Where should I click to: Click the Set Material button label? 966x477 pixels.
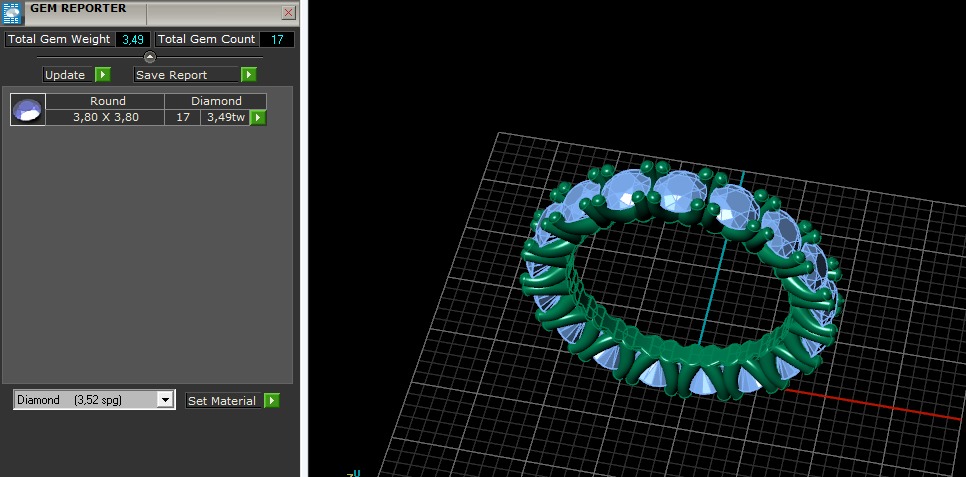[224, 401]
